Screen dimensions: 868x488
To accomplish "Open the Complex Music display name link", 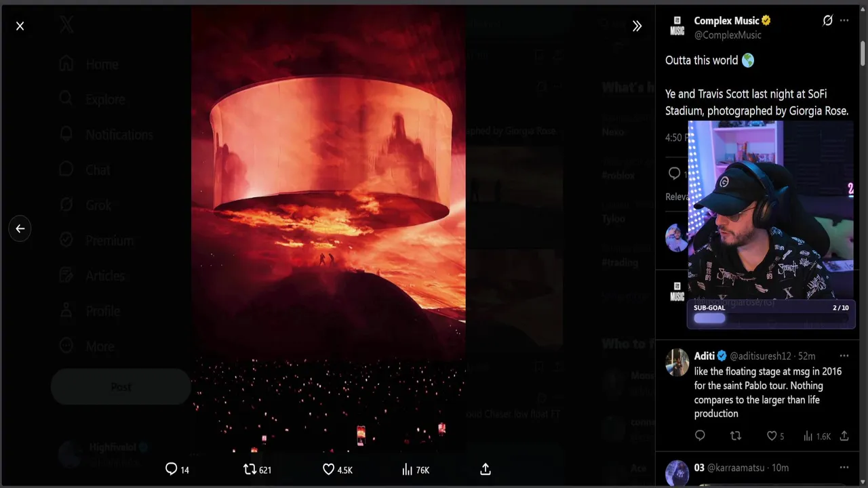I will (726, 20).
